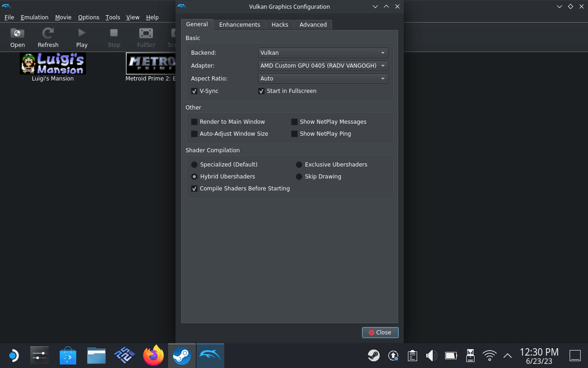Open Steam from the taskbar
The width and height of the screenshot is (588, 368).
(x=181, y=355)
